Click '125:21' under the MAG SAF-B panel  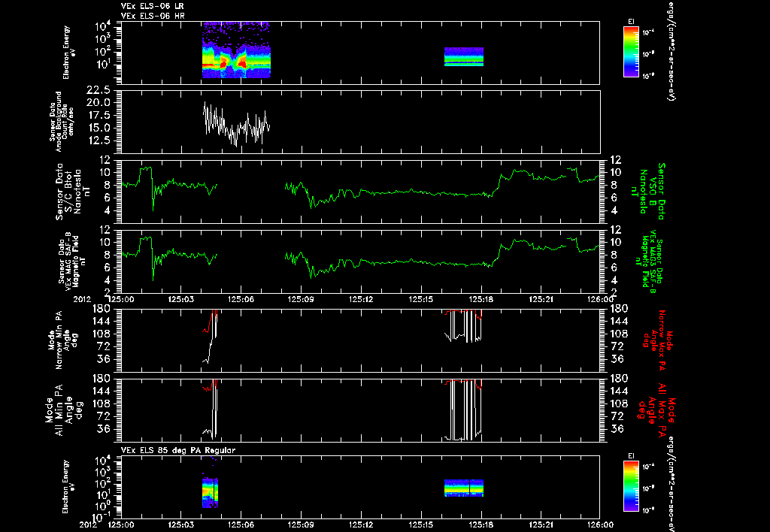pyautogui.click(x=541, y=299)
